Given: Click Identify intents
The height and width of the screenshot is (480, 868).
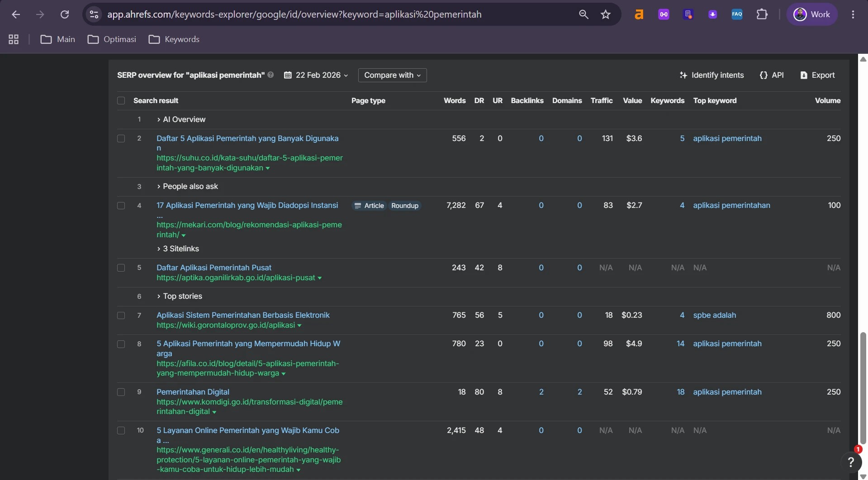Looking at the screenshot, I should (711, 75).
